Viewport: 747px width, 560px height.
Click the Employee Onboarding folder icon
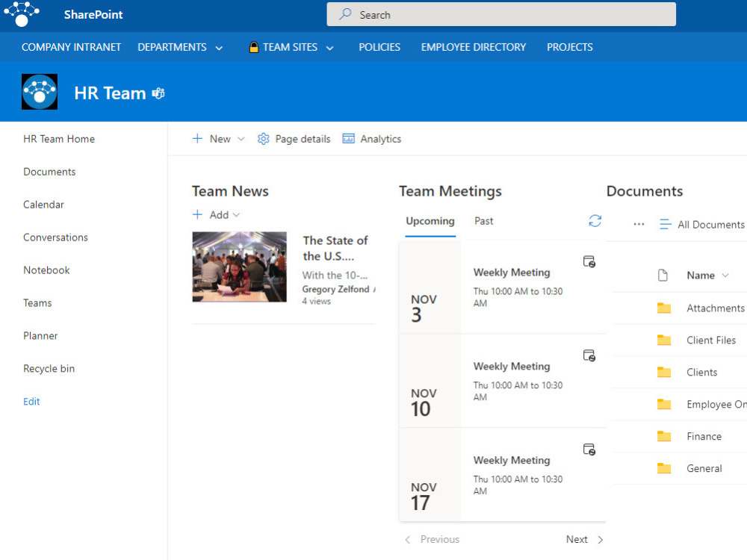coord(664,404)
